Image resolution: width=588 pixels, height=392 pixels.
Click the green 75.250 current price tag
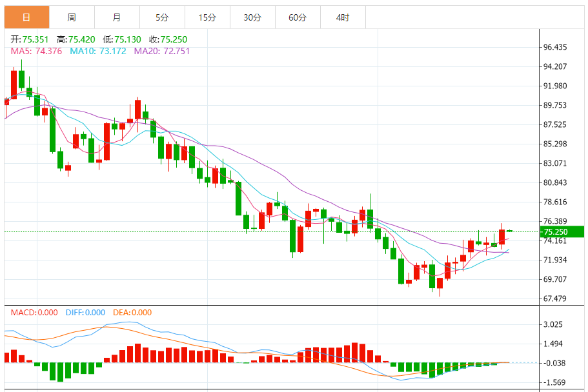pyautogui.click(x=562, y=231)
